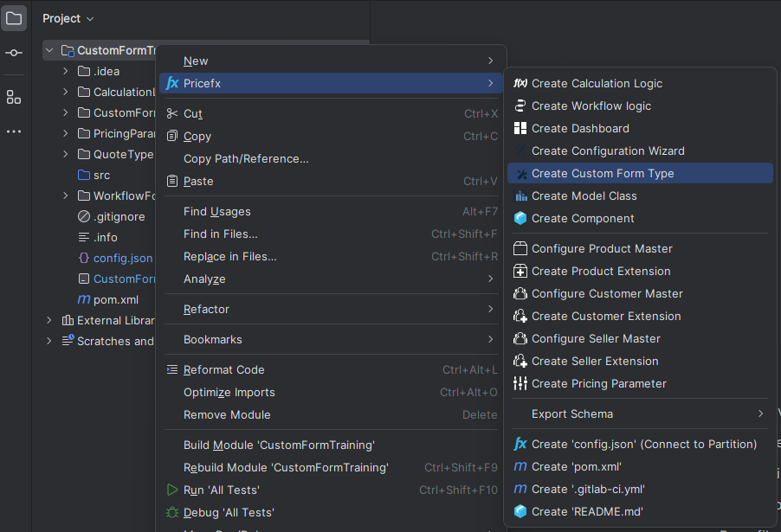Click the person-plus icon for Create Customer Extension
Image resolution: width=781 pixels, height=532 pixels.
click(520, 316)
